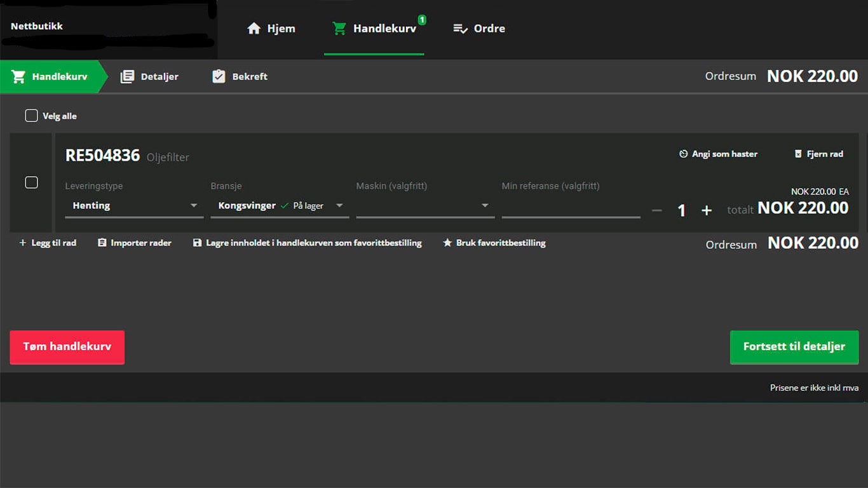Screen dimensions: 868x488
Task: Tick the Velg alle checkbox
Action: (31, 116)
